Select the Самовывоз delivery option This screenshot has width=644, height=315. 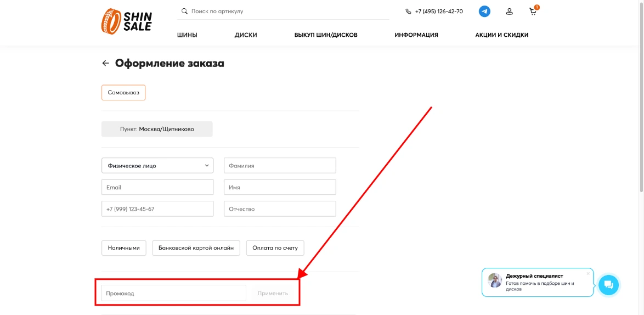123,93
